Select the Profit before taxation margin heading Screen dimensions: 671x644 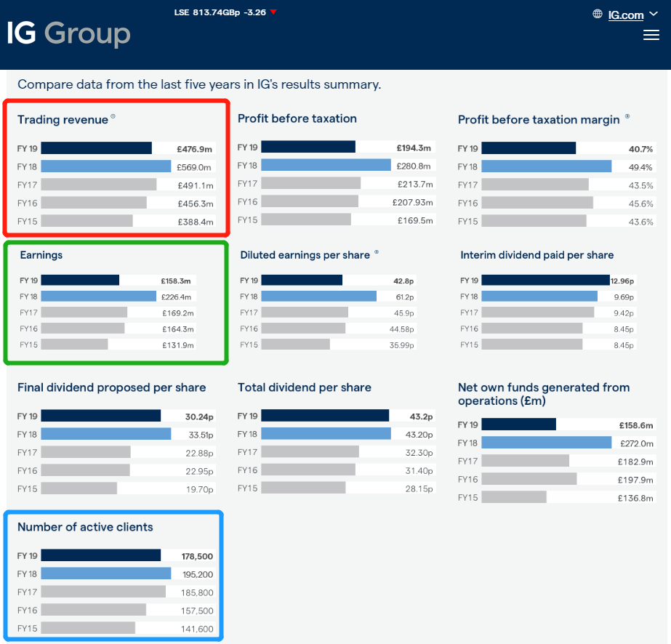tap(539, 119)
